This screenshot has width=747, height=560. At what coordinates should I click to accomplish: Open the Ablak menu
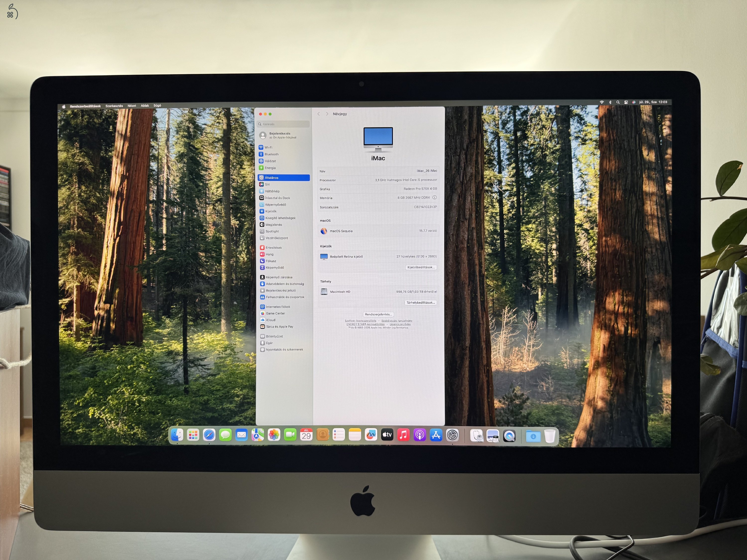point(145,106)
